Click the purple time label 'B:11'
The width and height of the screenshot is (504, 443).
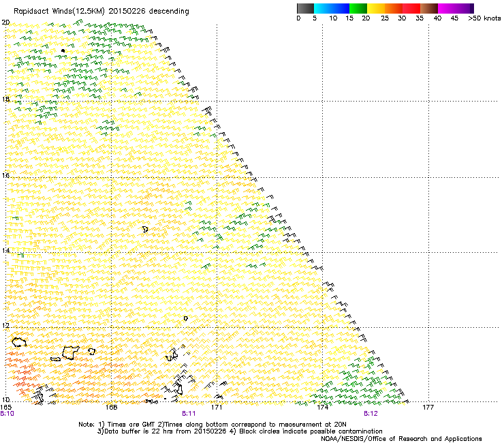click(189, 414)
